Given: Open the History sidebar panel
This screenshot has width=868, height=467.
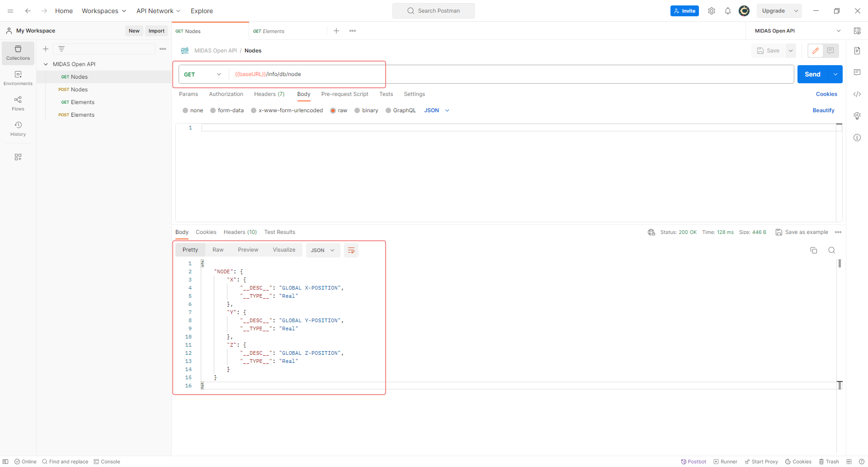Looking at the screenshot, I should point(18,129).
